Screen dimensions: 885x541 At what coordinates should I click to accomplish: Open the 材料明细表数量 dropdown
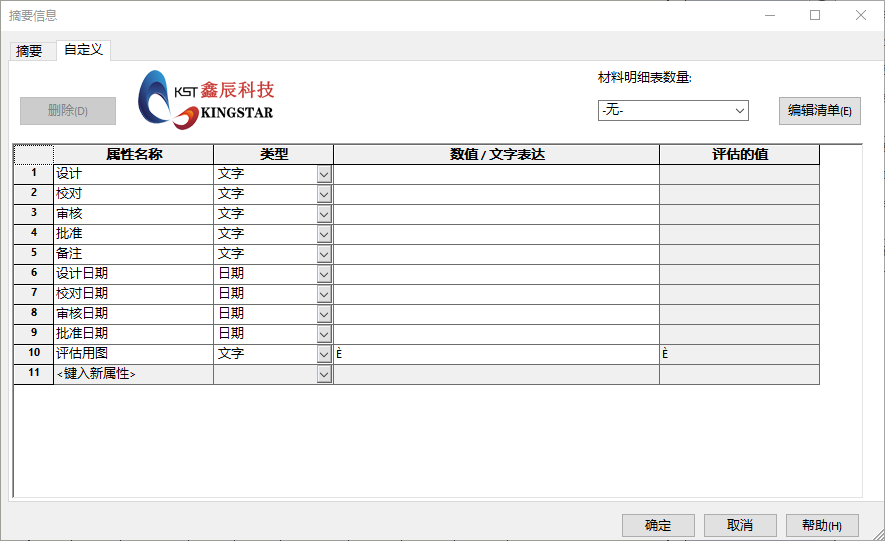coord(673,110)
